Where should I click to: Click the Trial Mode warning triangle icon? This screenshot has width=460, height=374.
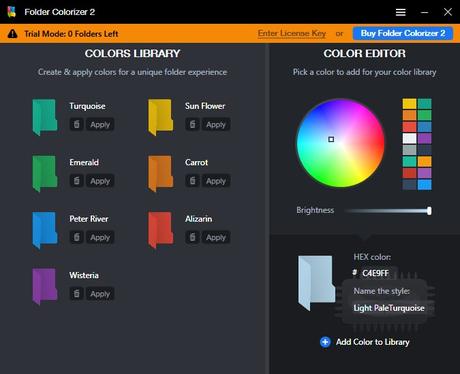[12, 34]
